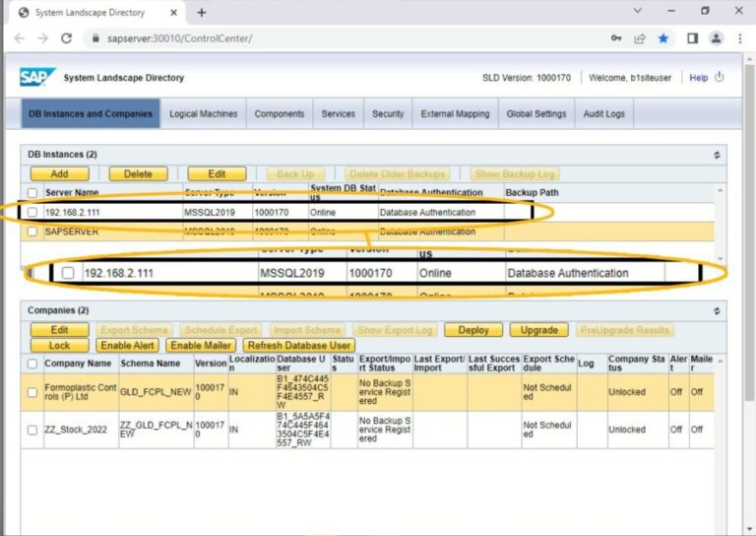Click the Refresh Database User button
This screenshot has width=756, height=536.
pyautogui.click(x=299, y=346)
